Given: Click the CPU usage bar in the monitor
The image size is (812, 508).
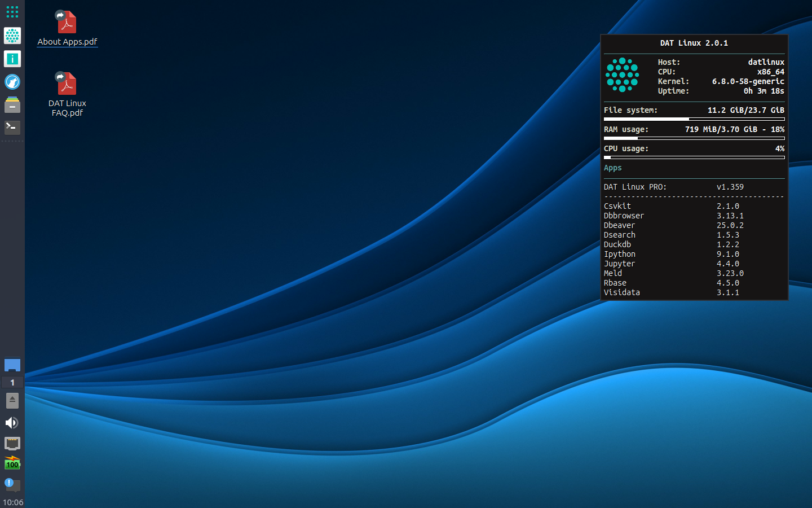Looking at the screenshot, I should pyautogui.click(x=694, y=157).
